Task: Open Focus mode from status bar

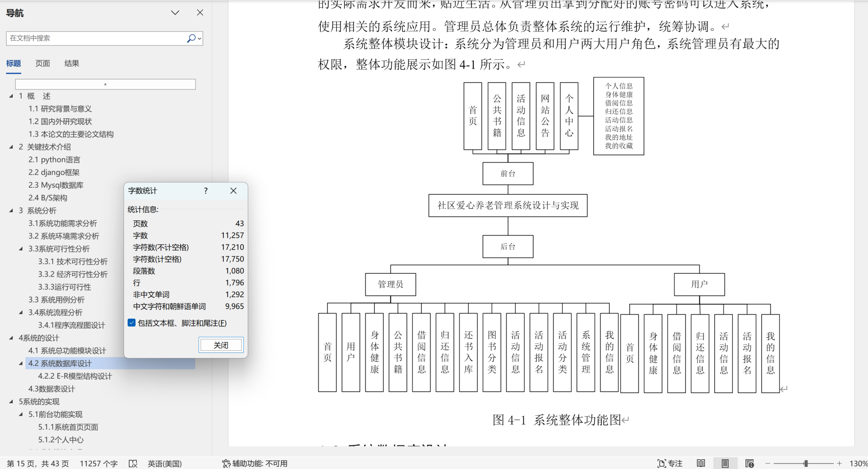Action: tap(670, 463)
